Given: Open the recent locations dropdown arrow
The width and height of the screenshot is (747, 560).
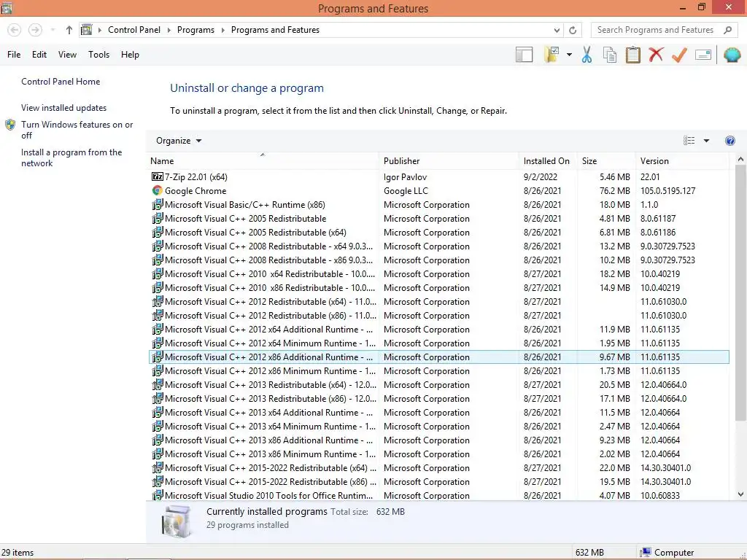Looking at the screenshot, I should click(x=53, y=30).
